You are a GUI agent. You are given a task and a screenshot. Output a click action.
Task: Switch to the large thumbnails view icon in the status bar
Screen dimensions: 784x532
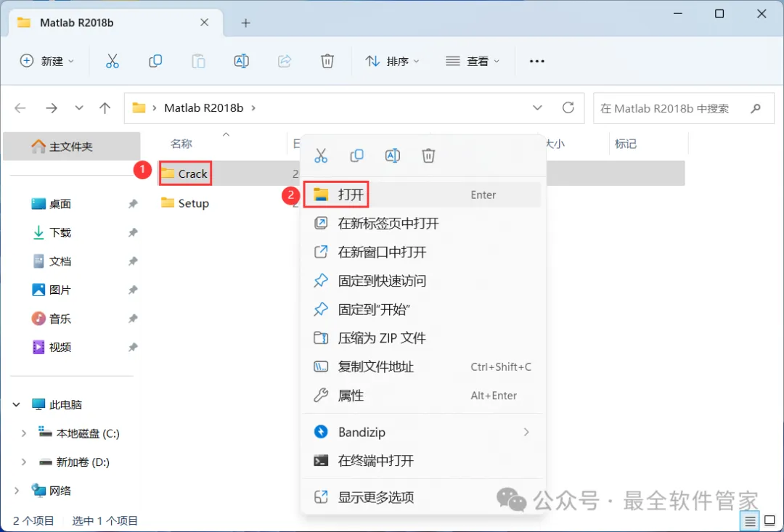(x=770, y=521)
